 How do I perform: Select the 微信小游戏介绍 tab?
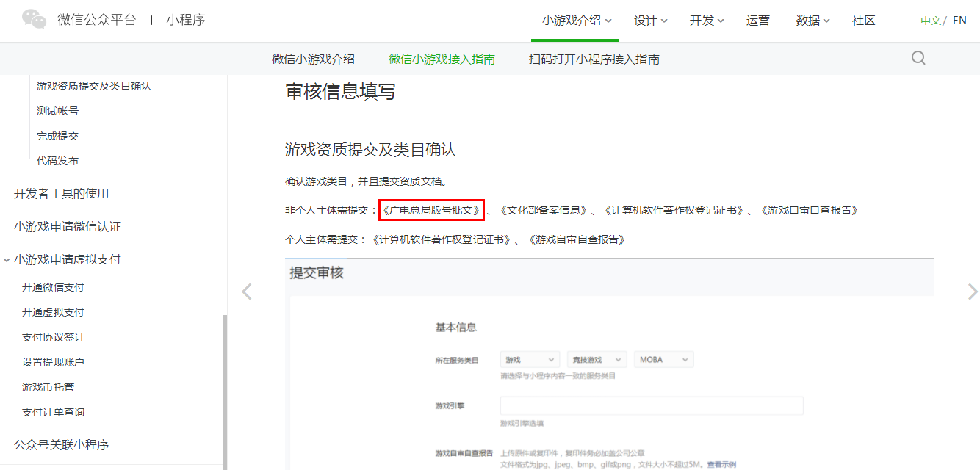313,59
